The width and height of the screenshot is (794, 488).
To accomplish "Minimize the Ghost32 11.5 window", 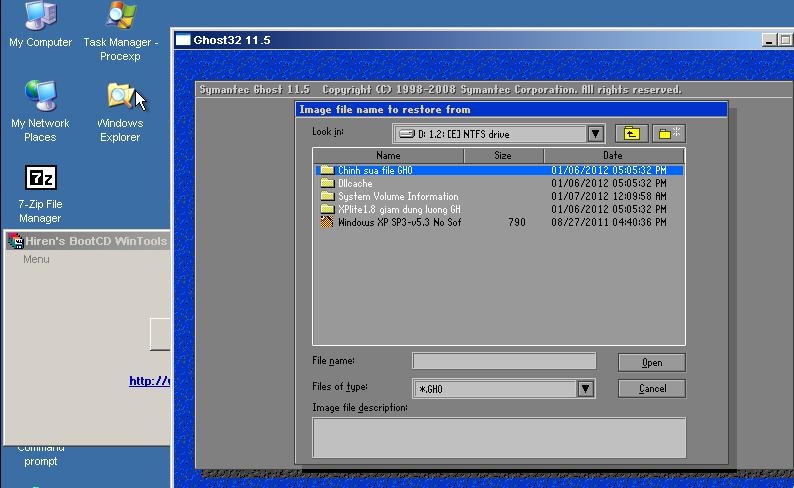I will click(769, 40).
